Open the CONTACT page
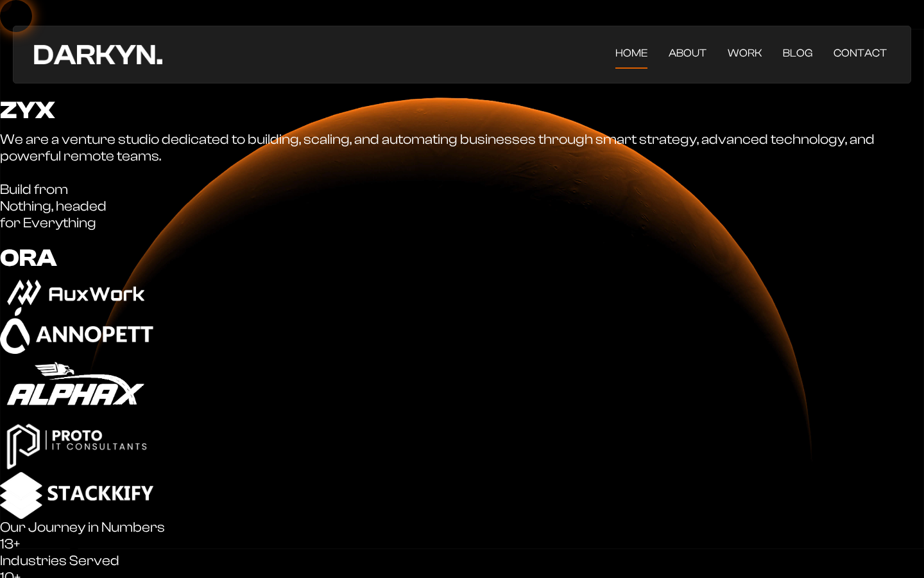924x578 pixels. coord(860,53)
